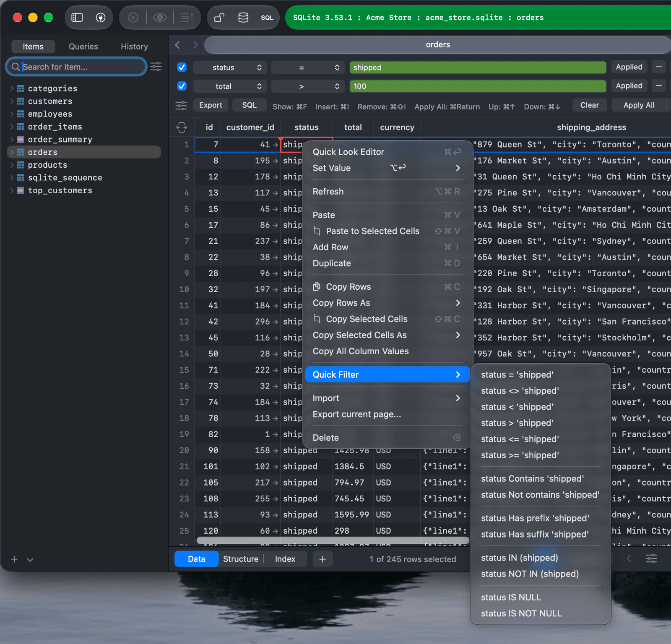Expand the customers table tree item
This screenshot has width=671, height=644.
[12, 101]
